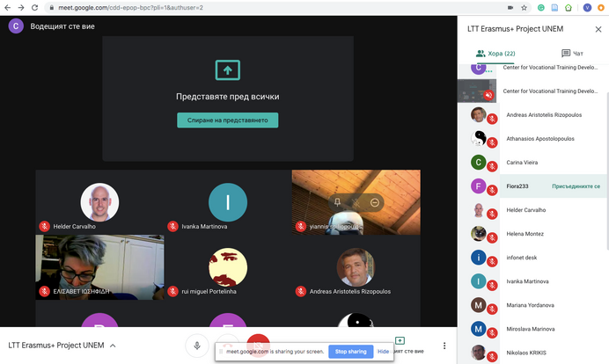
Task: Select ΕΛΙΣΑΒΕΤ ΙΩΣΗΦΙΔΗ video tile
Action: (99, 267)
